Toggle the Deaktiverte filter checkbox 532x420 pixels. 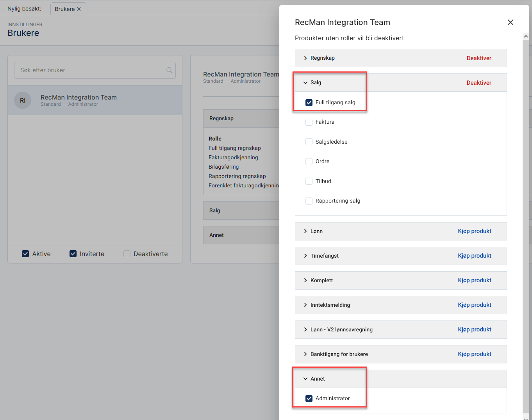127,254
